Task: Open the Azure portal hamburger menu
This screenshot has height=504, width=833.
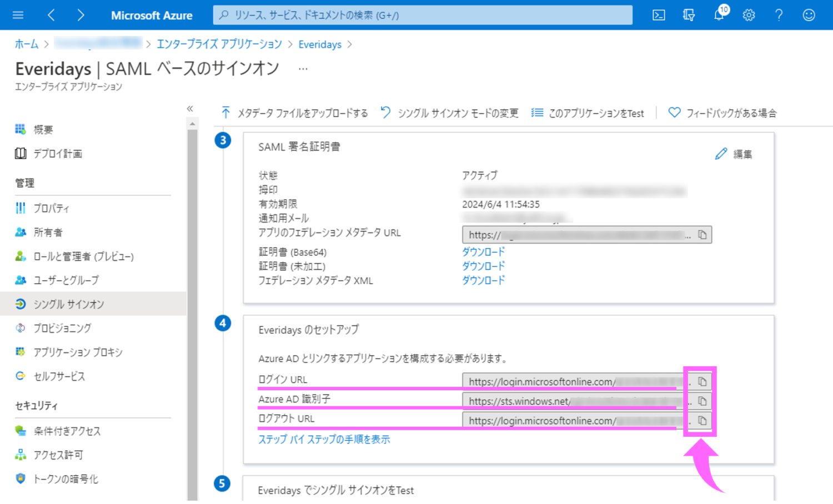Action: pyautogui.click(x=18, y=15)
